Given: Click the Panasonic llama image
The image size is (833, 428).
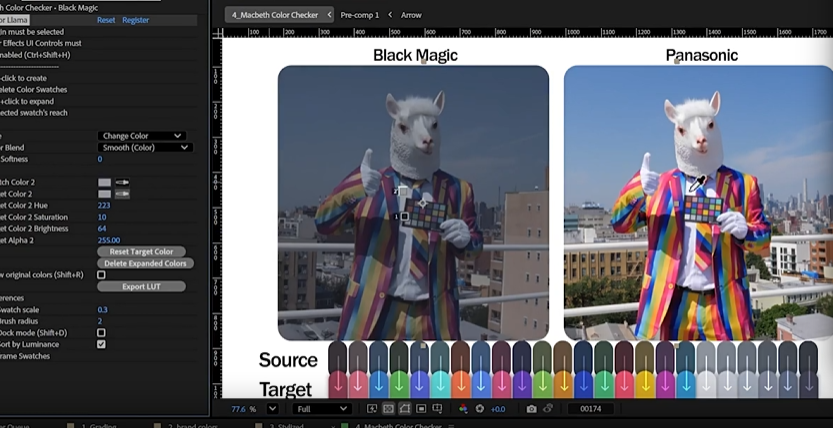Looking at the screenshot, I should click(698, 203).
